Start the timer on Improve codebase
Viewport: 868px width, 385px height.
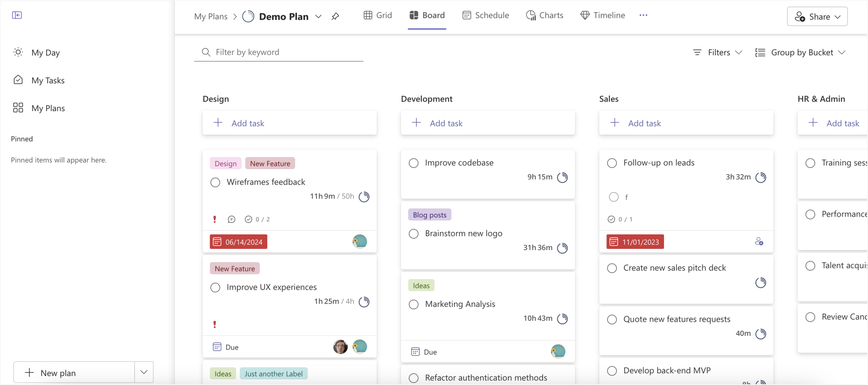563,177
